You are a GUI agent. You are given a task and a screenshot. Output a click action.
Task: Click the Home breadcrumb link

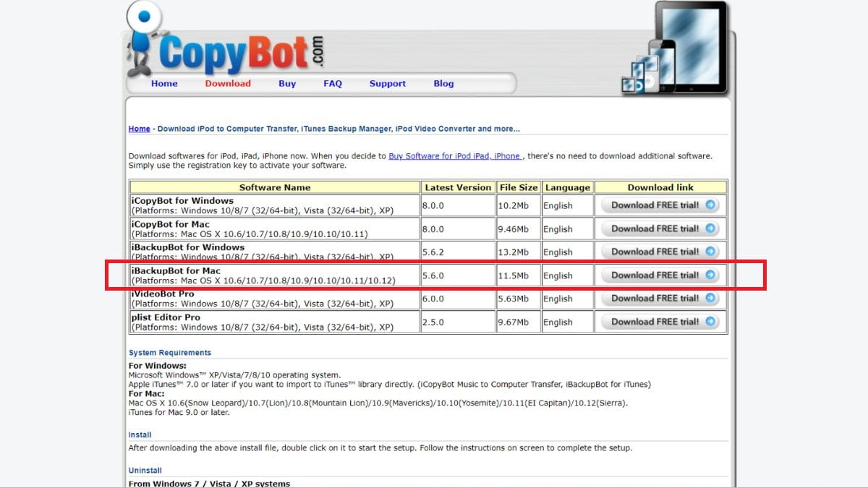139,129
